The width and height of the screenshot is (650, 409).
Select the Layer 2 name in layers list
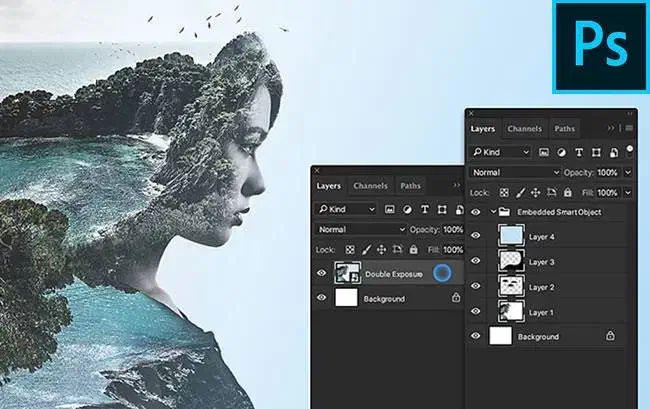point(541,287)
